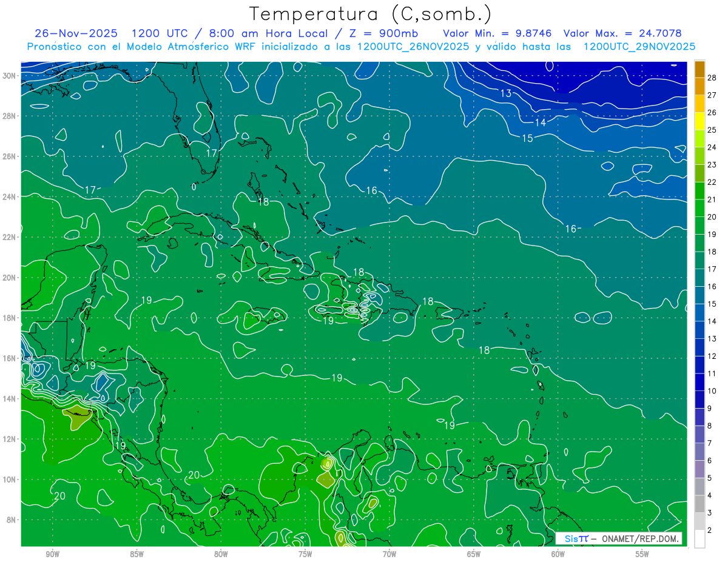The image size is (728, 562).
Task: Click the pressure level 'Z = 900mb'
Action: click(x=385, y=33)
